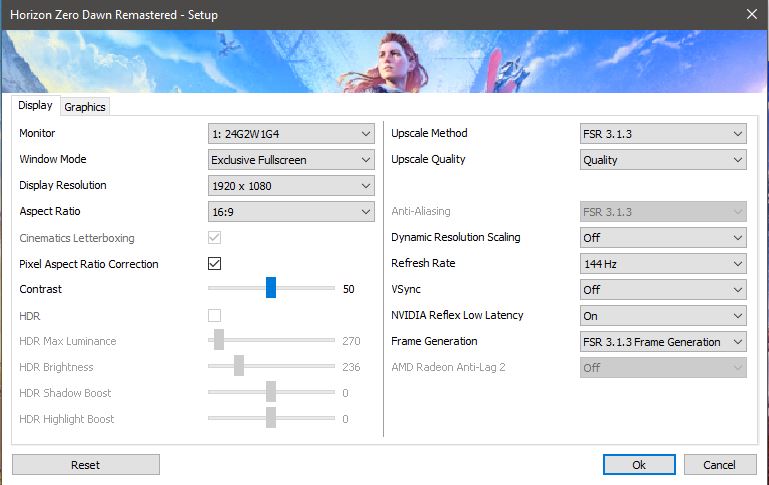This screenshot has width=769, height=485.
Task: Open the Upscale Method dropdown
Action: tap(663, 133)
